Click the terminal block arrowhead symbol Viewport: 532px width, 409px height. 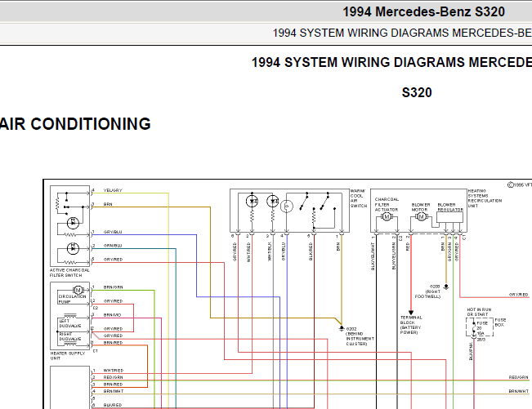[411, 313]
